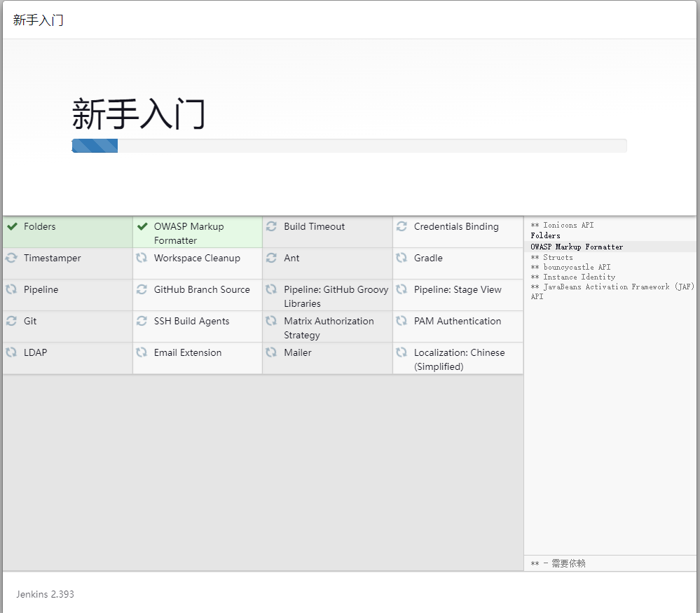Select the Build Timeout plugin label
700x613 pixels.
(315, 226)
